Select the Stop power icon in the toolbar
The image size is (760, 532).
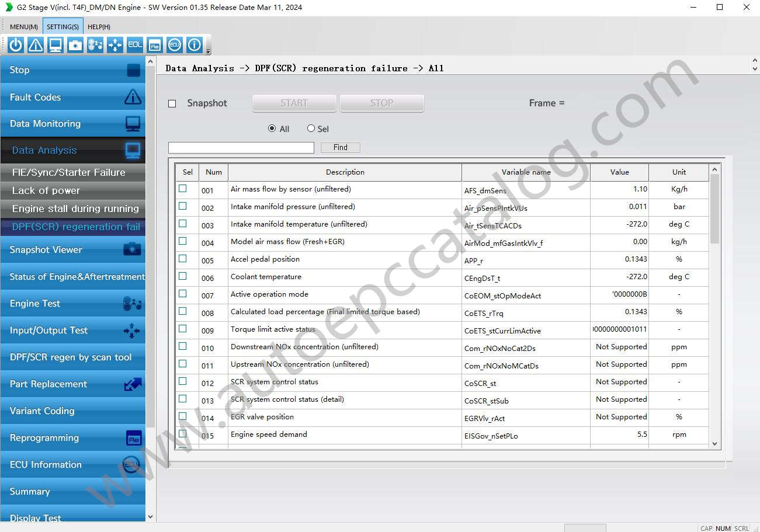pos(15,44)
